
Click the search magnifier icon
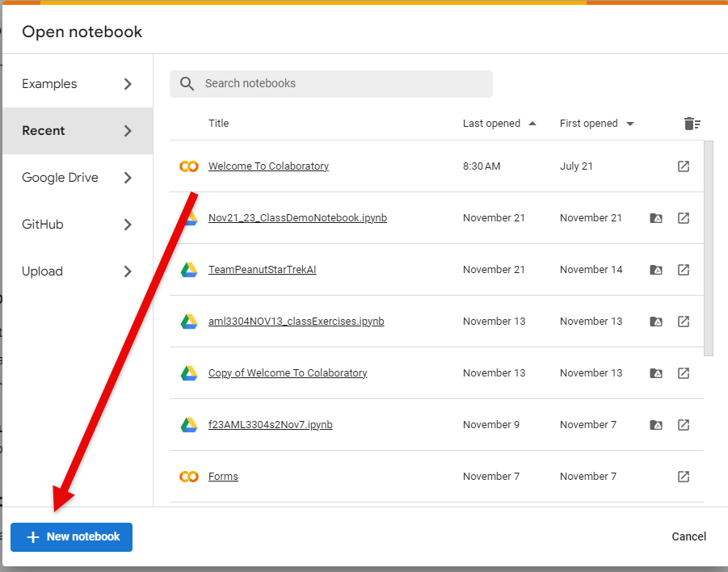(x=187, y=84)
